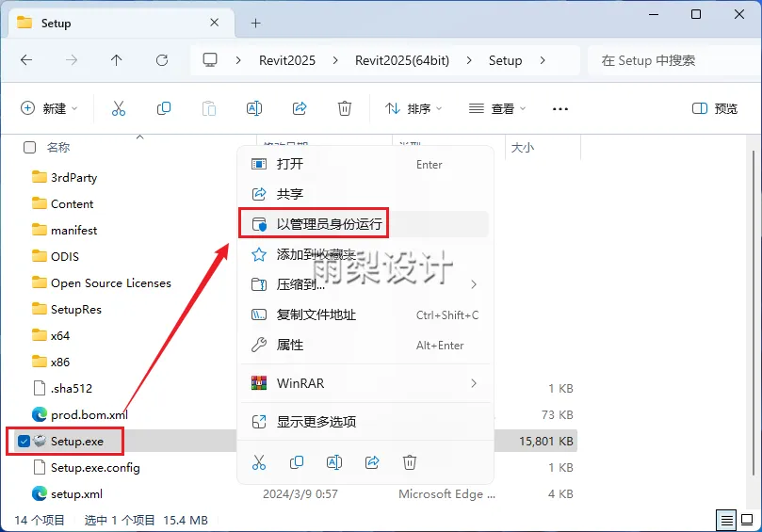Click Cut icon at context menu bottom
Image resolution: width=762 pixels, height=532 pixels.
point(259,462)
